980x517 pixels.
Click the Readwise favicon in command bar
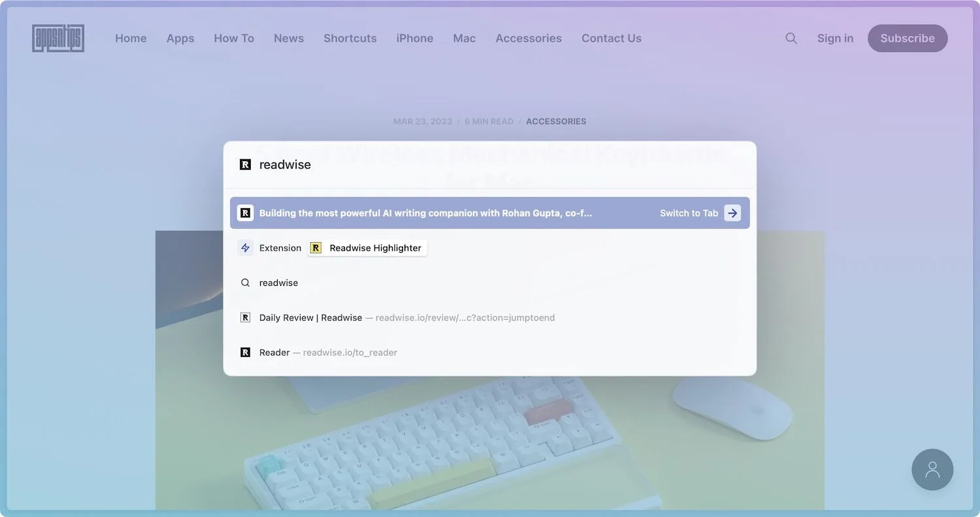click(246, 164)
